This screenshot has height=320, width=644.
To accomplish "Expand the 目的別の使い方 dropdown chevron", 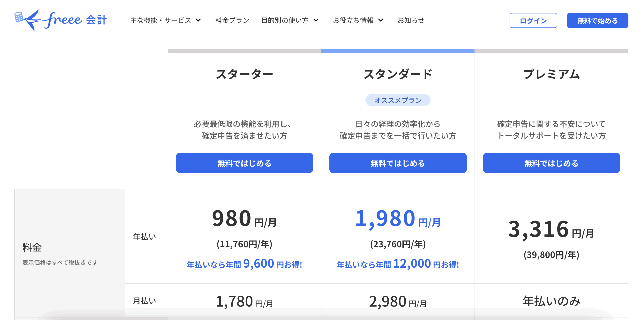I will click(316, 20).
